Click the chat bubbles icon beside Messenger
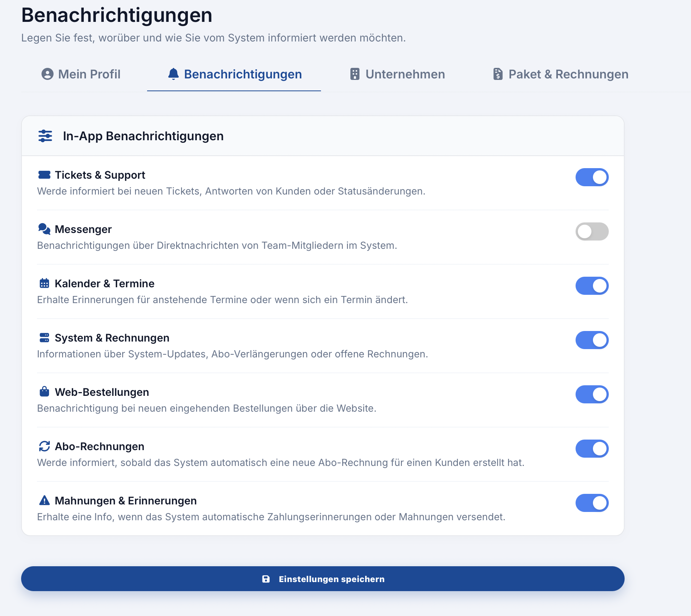Screen dimensions: 691x616 click(45, 229)
